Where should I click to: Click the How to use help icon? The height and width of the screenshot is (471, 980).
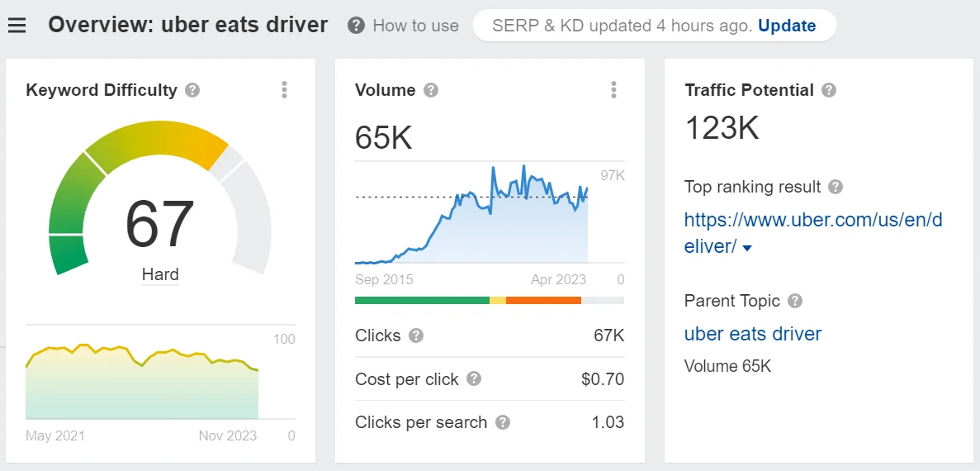(x=356, y=26)
